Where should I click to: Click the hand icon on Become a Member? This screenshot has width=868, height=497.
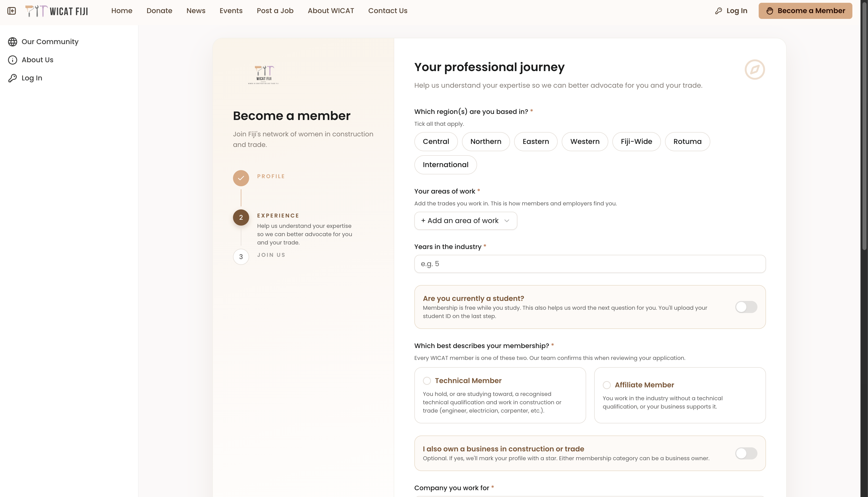770,11
